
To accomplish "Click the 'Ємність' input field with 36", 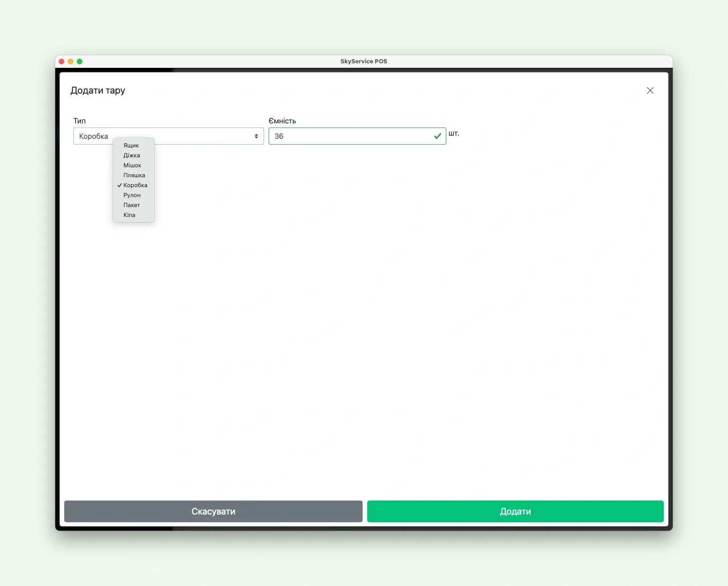I will point(357,136).
